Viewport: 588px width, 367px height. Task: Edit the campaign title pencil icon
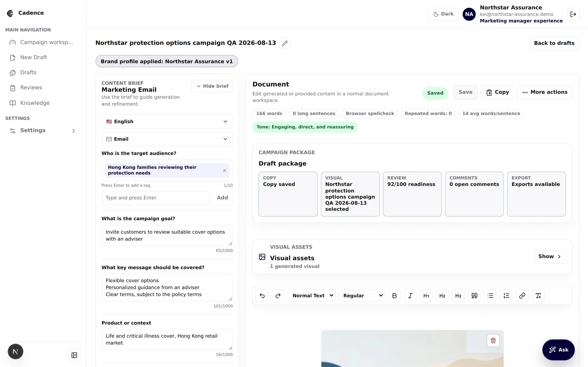tap(285, 43)
